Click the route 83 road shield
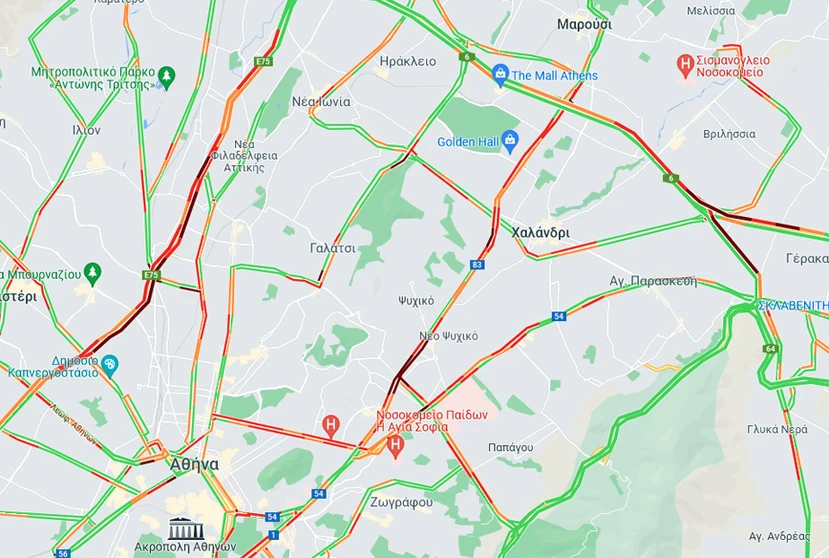This screenshot has height=558, width=829. (x=477, y=264)
